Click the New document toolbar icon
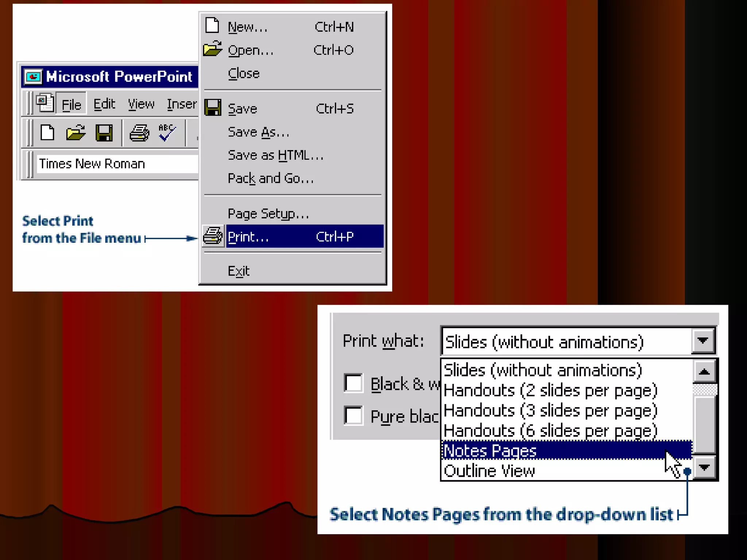747x560 pixels. [47, 133]
